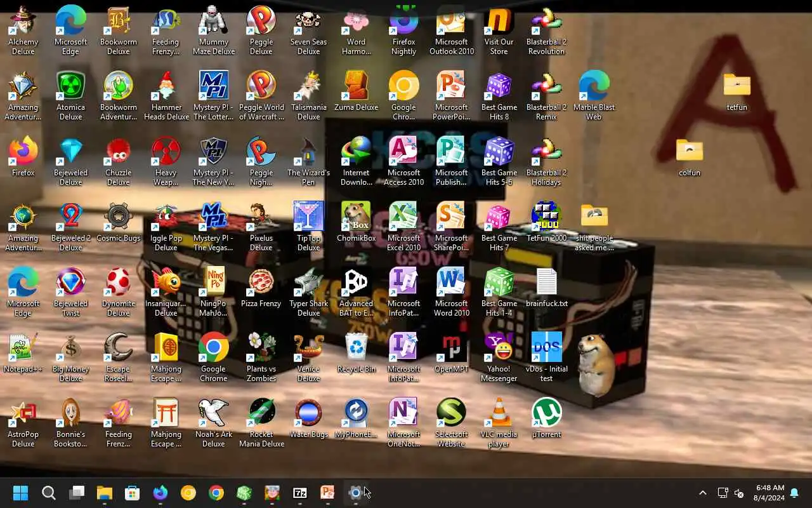Open the Alchemy Deluxe desktop shortcut
The height and width of the screenshot is (508, 812).
(23, 30)
